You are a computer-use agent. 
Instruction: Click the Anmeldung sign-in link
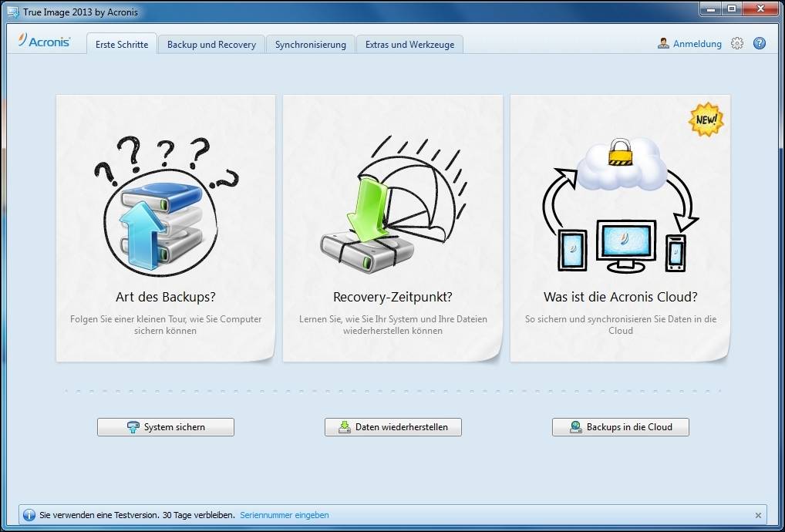click(x=697, y=44)
